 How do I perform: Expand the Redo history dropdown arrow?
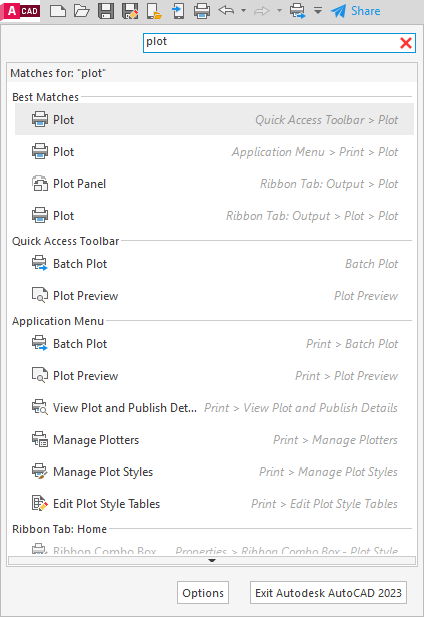coord(280,11)
